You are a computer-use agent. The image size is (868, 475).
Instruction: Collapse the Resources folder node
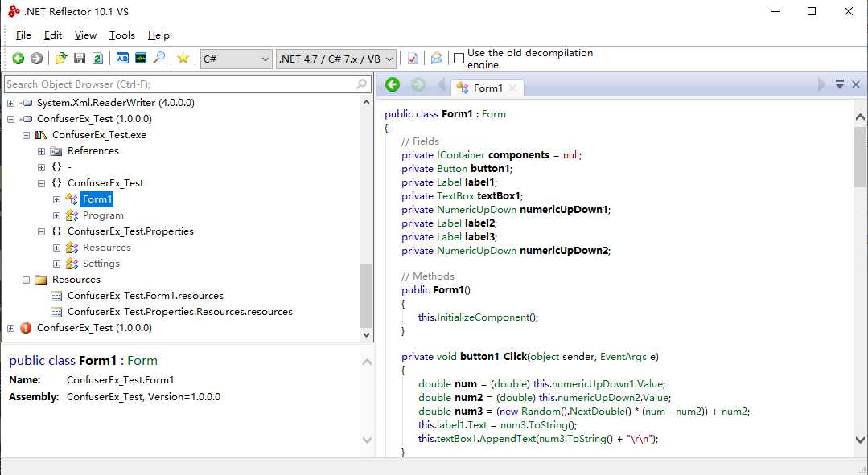click(x=26, y=280)
